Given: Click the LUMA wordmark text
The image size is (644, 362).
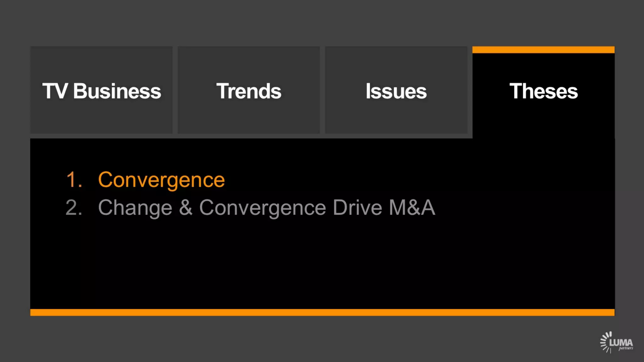Looking at the screenshot, I should [621, 342].
